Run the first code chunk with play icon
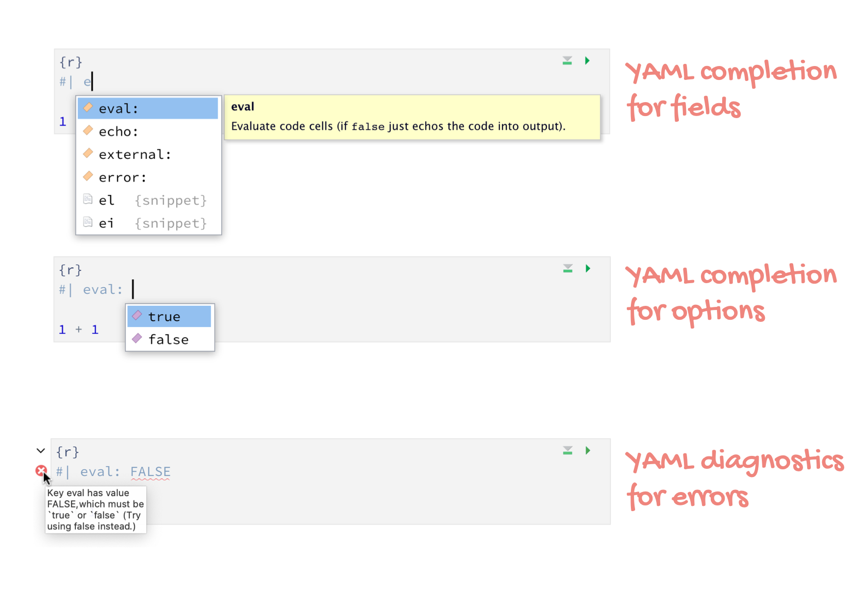The image size is (868, 590). point(587,61)
